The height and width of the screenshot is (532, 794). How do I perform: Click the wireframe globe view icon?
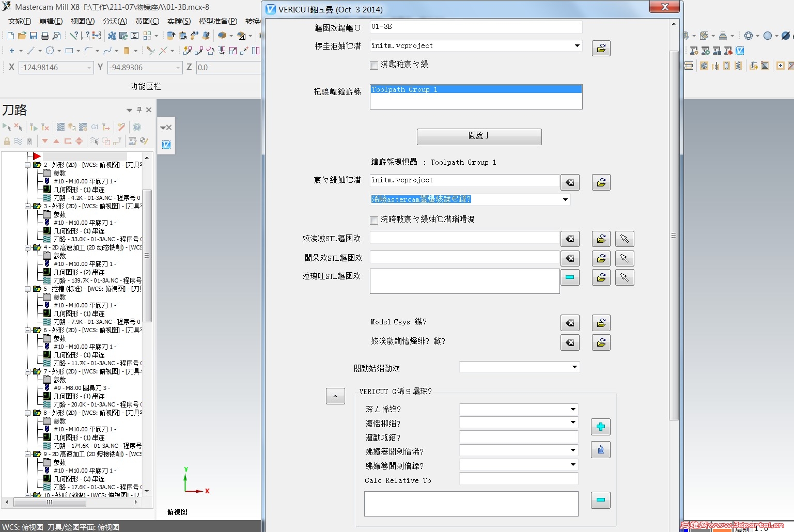click(x=748, y=36)
